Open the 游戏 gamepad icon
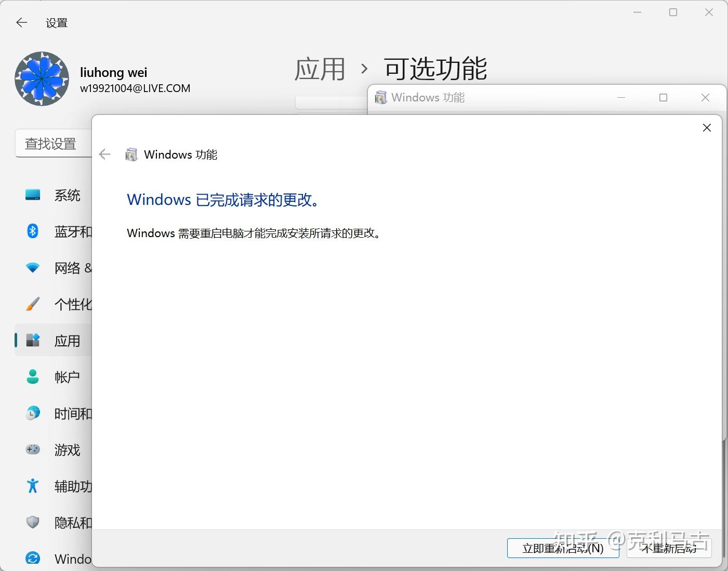The height and width of the screenshot is (571, 728). point(33,449)
